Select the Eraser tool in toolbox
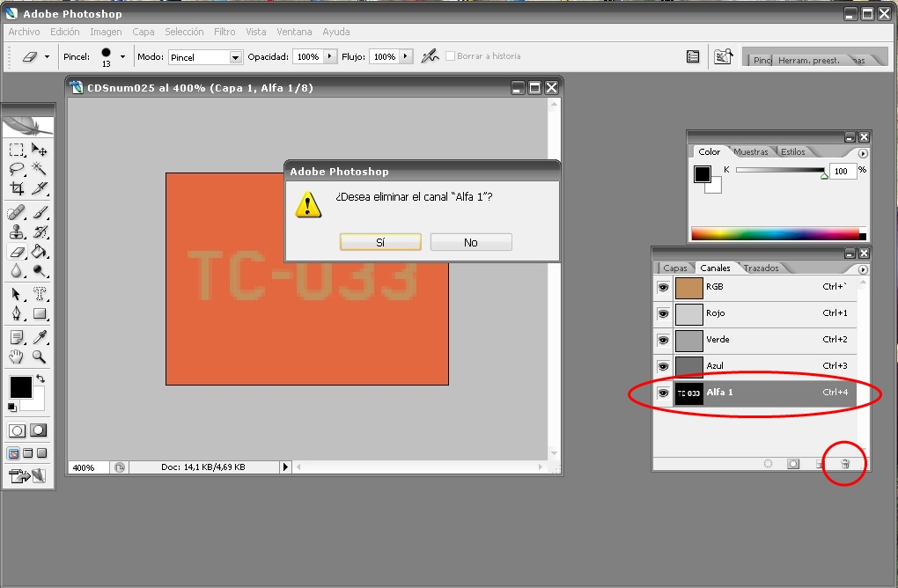Image resolution: width=898 pixels, height=588 pixels. 17,252
